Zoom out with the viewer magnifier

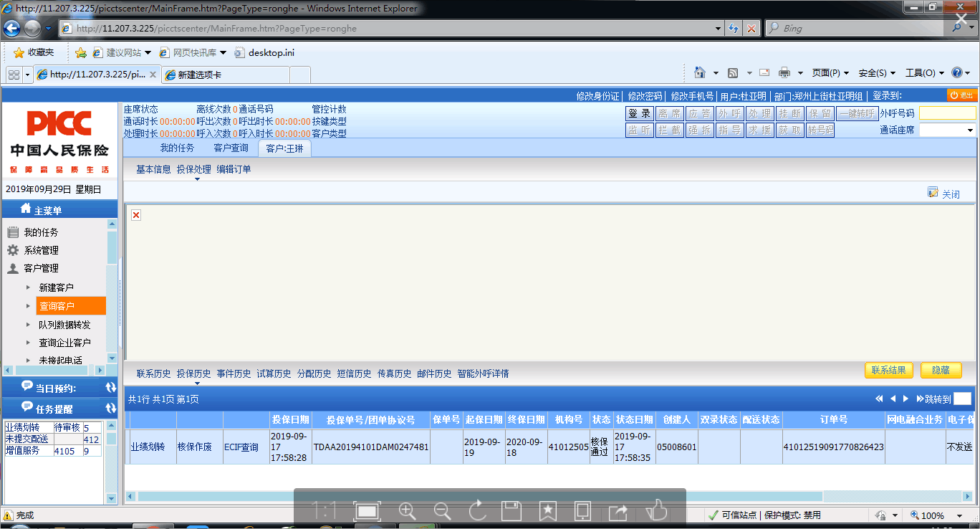(x=442, y=510)
